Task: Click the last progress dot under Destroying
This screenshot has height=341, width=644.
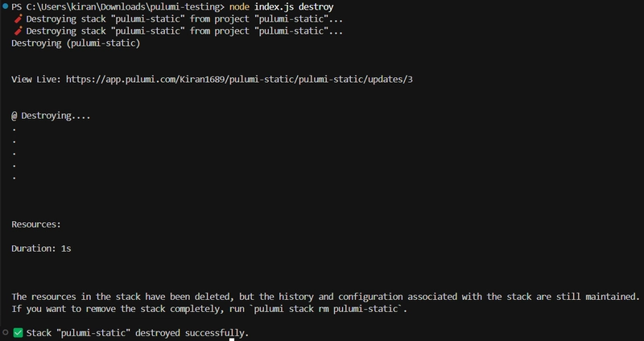Action: [x=14, y=179]
